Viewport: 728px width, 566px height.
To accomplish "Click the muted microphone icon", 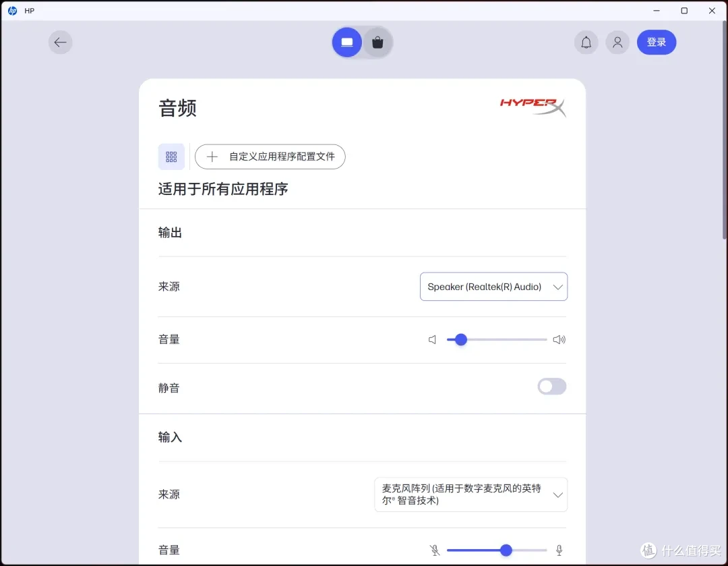I will point(435,550).
